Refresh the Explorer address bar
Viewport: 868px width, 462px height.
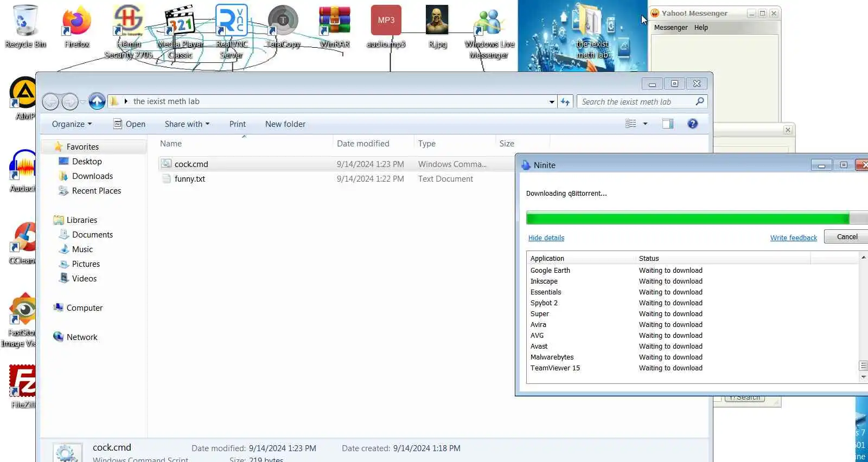pyautogui.click(x=565, y=101)
